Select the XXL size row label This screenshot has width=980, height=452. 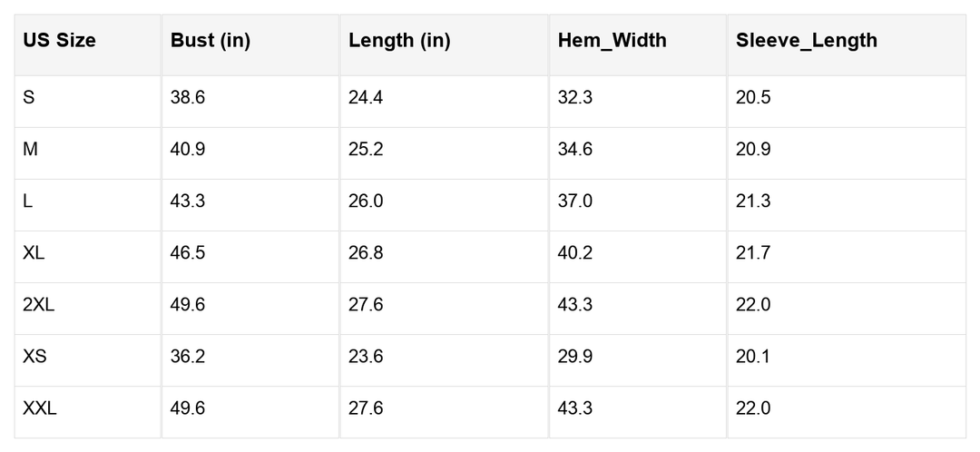(40, 408)
